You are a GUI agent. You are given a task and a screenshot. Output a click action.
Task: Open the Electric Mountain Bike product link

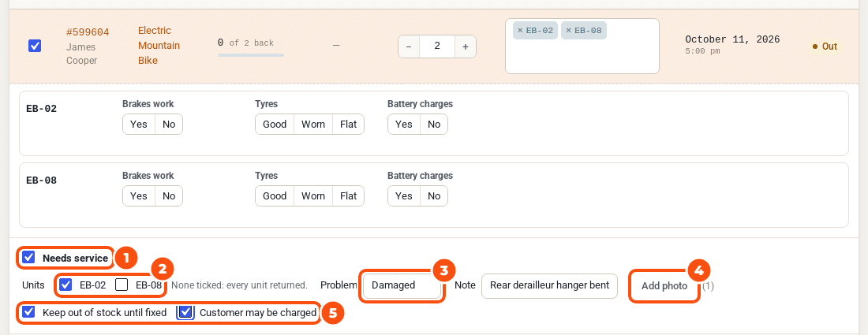pyautogui.click(x=159, y=46)
